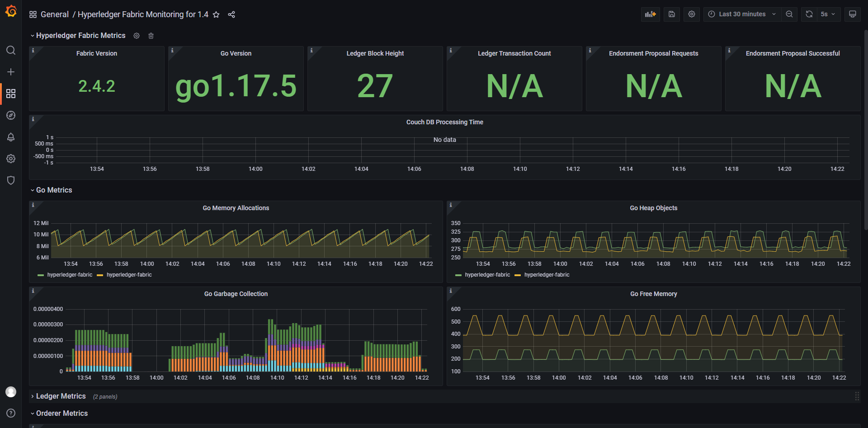Open Go Heap Objects panel title menu
The width and height of the screenshot is (868, 428).
654,208
